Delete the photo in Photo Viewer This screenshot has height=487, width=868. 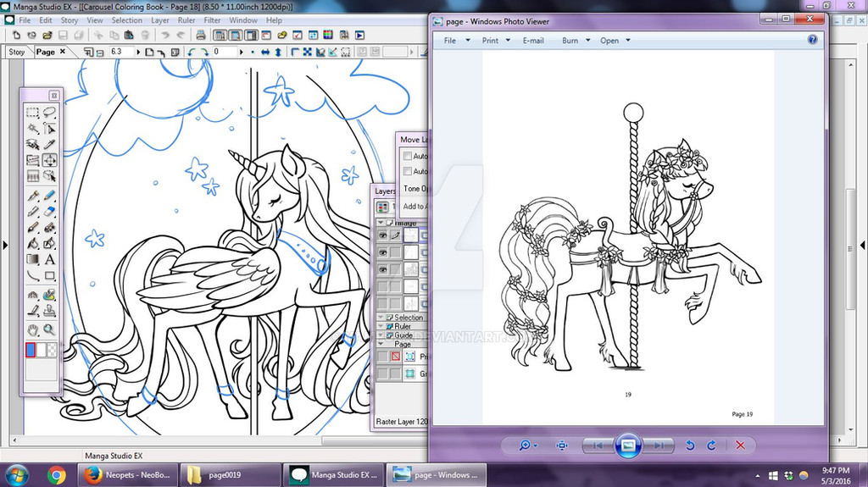(x=740, y=445)
